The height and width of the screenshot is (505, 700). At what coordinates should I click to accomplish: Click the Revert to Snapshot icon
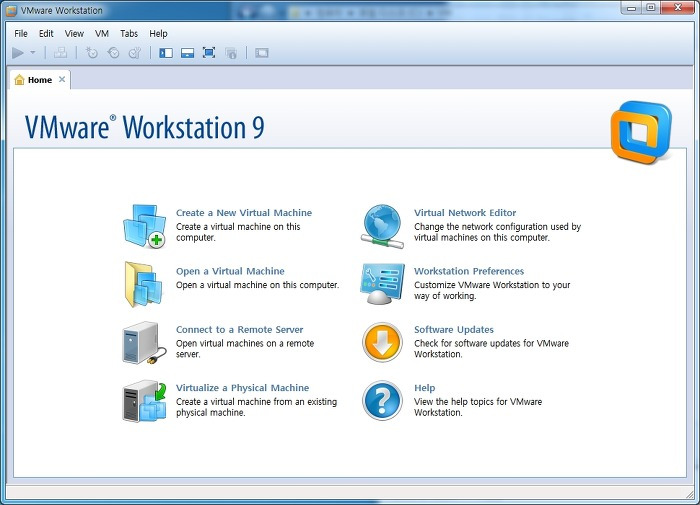click(113, 53)
